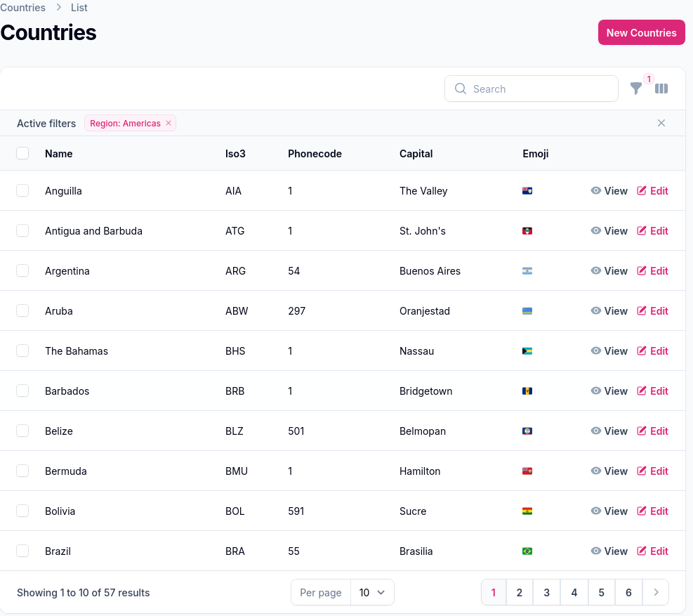Remove the Region: Americas filter tag
This screenshot has width=693, height=616.
(x=169, y=123)
